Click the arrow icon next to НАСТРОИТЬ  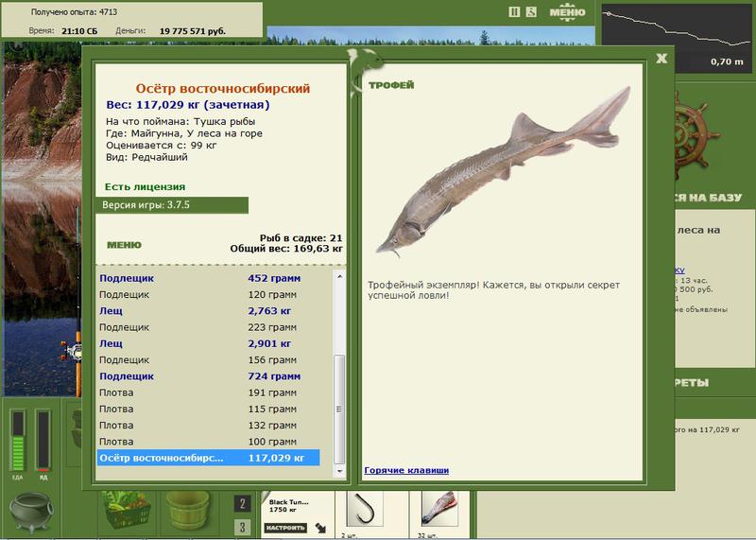(320, 528)
